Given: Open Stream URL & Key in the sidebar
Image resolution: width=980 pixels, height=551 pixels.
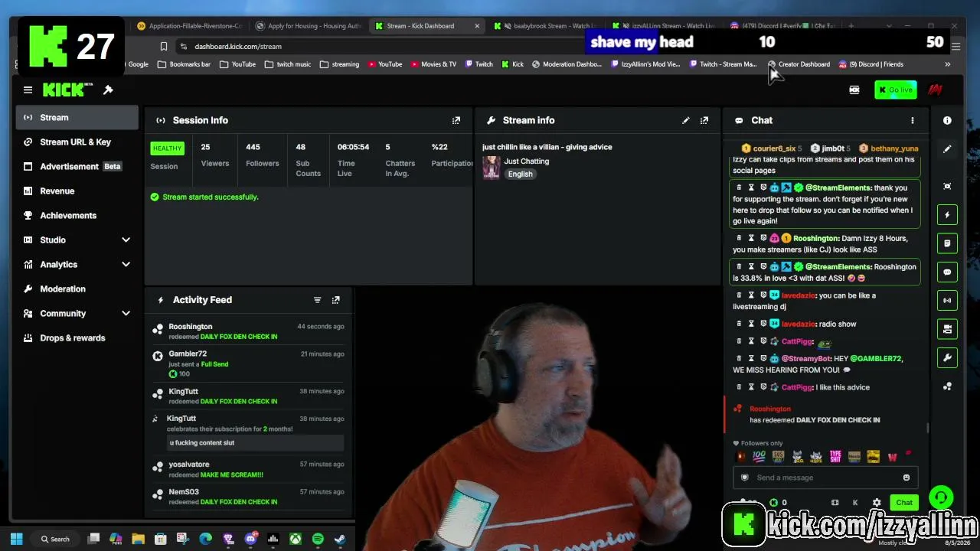Looking at the screenshot, I should tap(77, 142).
